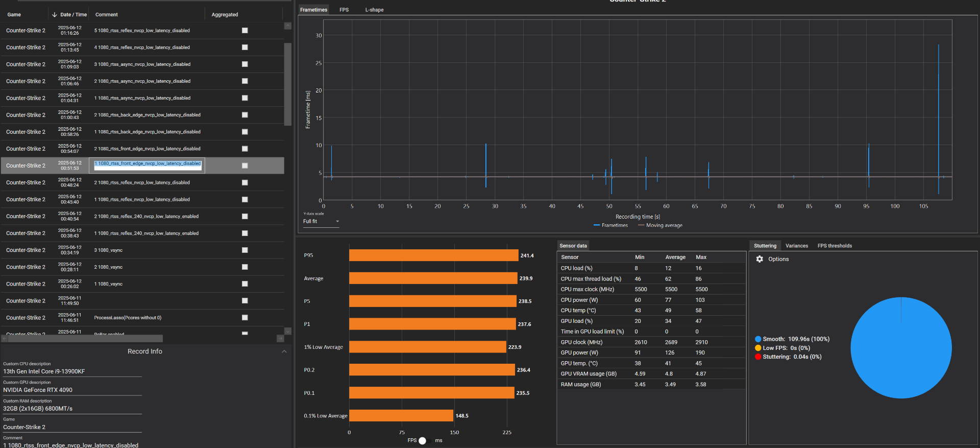Click the Moving average legend entry

pyautogui.click(x=660, y=225)
